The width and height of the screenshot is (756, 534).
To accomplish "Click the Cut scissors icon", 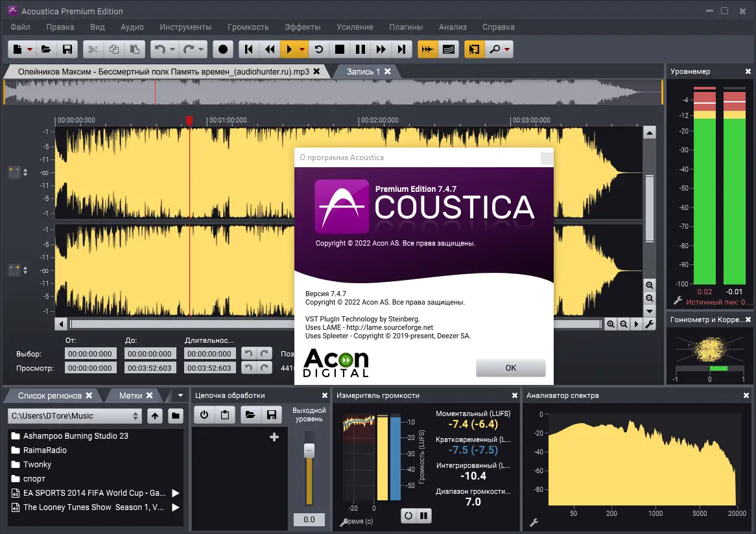I will tap(93, 49).
